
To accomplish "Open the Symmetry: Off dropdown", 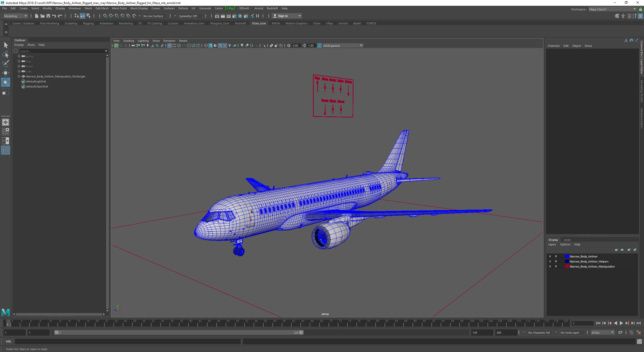I will click(190, 16).
